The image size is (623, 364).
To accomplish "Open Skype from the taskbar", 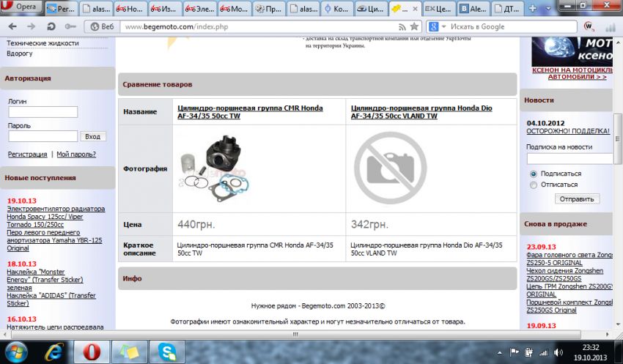I will (x=167, y=352).
